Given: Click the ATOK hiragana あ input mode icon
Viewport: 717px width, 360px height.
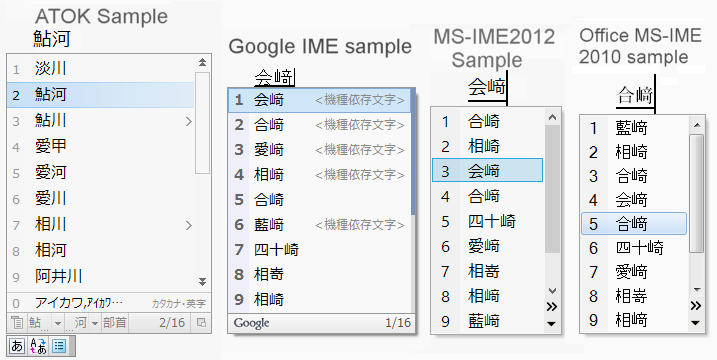Looking at the screenshot, I should pos(17,346).
